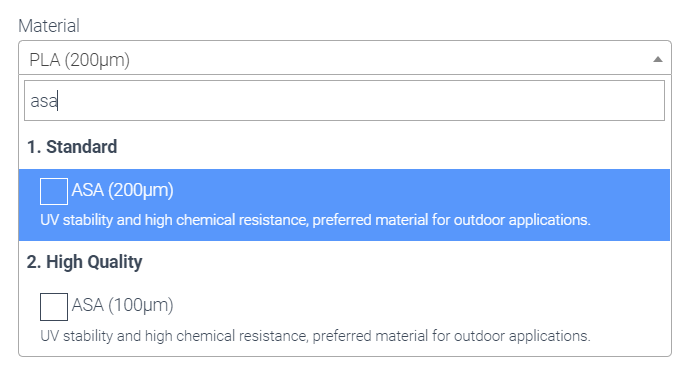Click the PLA (200µm) text in the combo box
The image size is (685, 371).
click(80, 60)
